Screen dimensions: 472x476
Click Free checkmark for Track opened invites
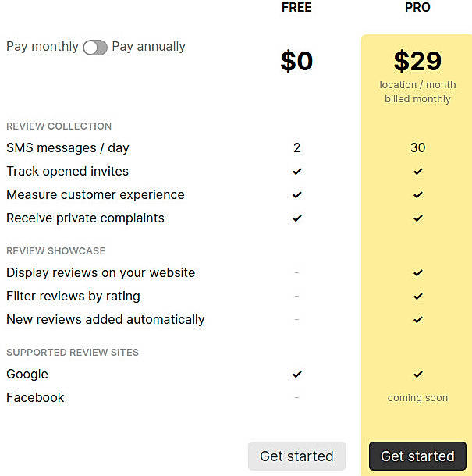[296, 172]
